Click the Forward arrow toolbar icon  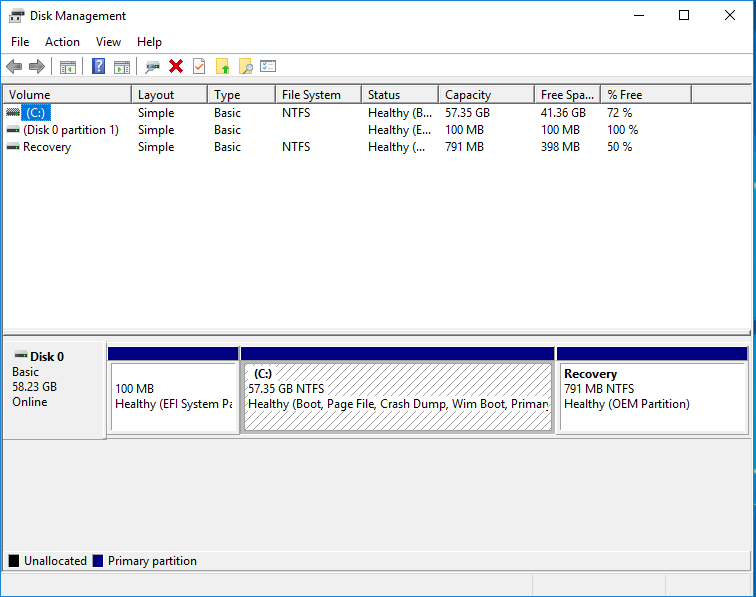tap(37, 66)
